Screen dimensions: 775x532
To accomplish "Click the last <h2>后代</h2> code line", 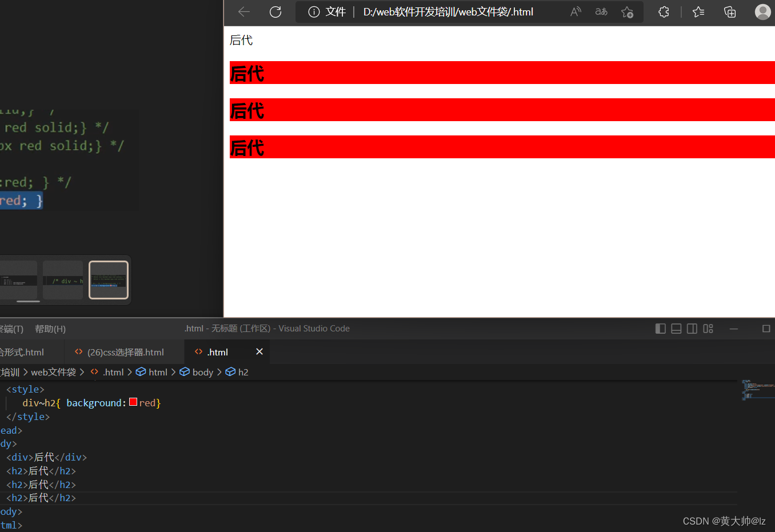I will coord(41,498).
